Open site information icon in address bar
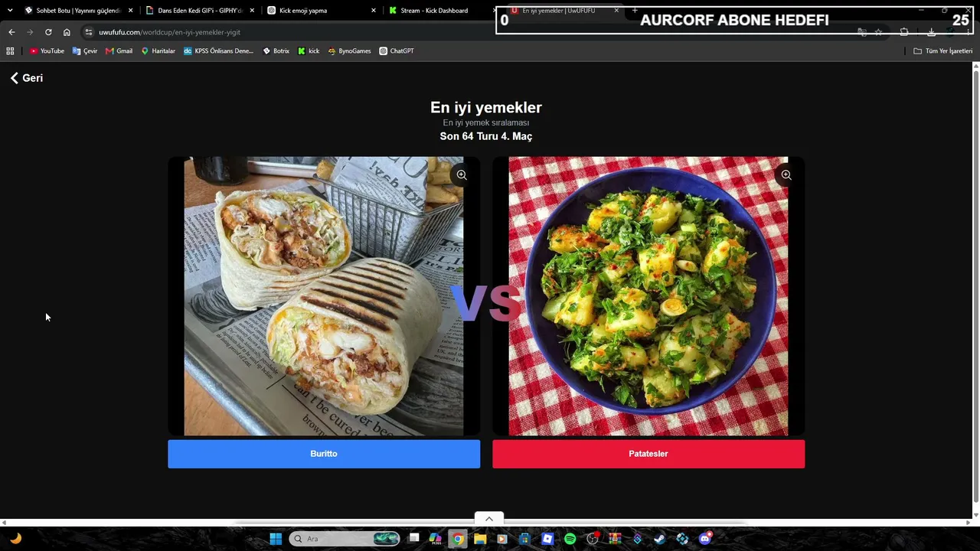This screenshot has height=551, width=980. click(x=89, y=32)
